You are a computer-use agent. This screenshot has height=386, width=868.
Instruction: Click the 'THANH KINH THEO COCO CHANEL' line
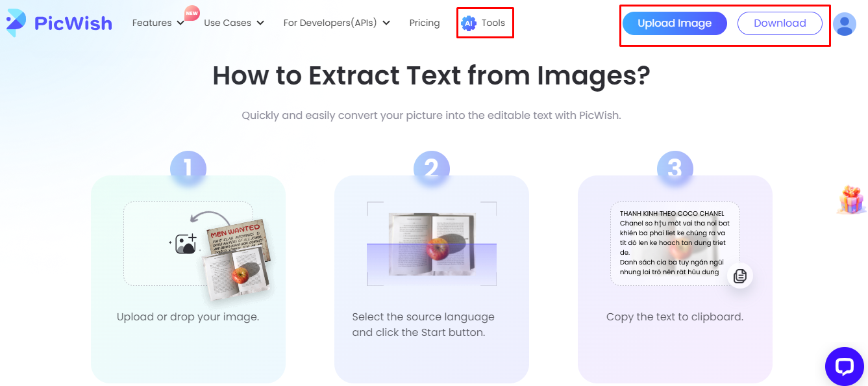click(x=672, y=214)
